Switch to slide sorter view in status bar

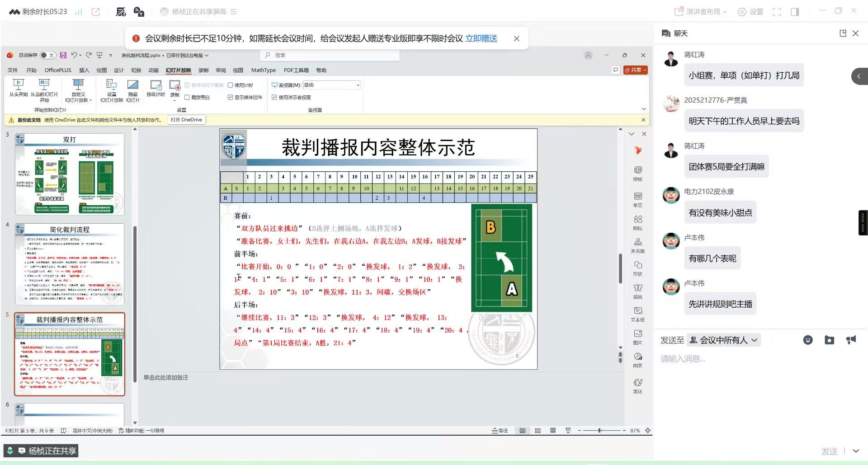click(538, 431)
